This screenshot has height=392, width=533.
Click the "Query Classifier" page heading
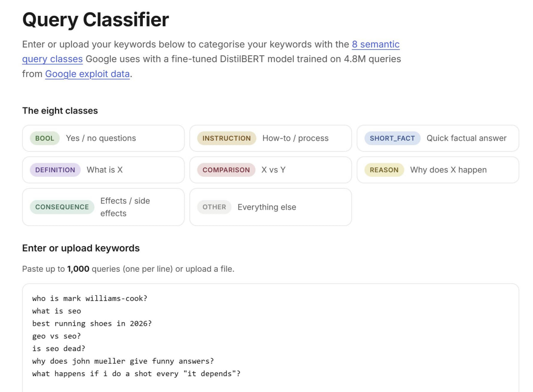(x=96, y=20)
